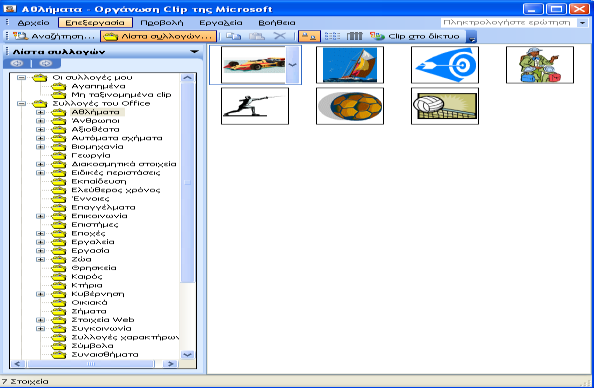Expand the Αθλήματα folder
Viewport: 594px width, 388px height.
(x=40, y=112)
